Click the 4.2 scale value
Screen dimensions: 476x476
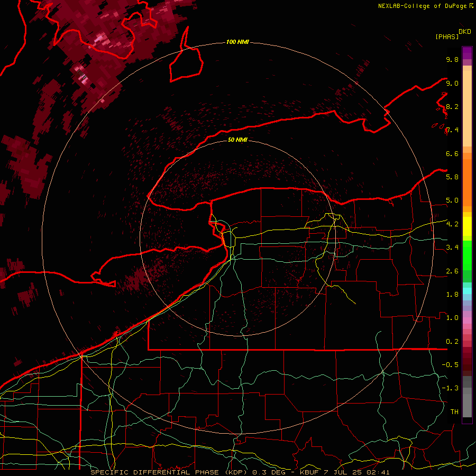pyautogui.click(x=452, y=224)
